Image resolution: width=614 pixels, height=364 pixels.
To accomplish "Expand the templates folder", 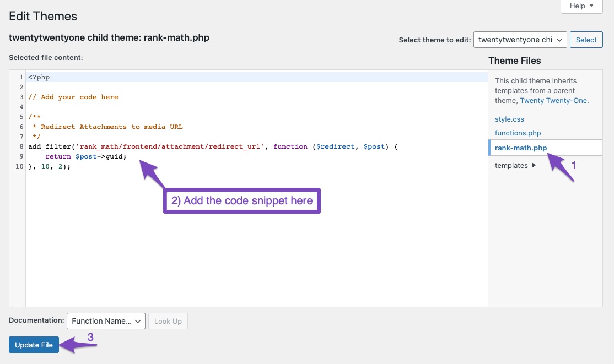I will 515,166.
